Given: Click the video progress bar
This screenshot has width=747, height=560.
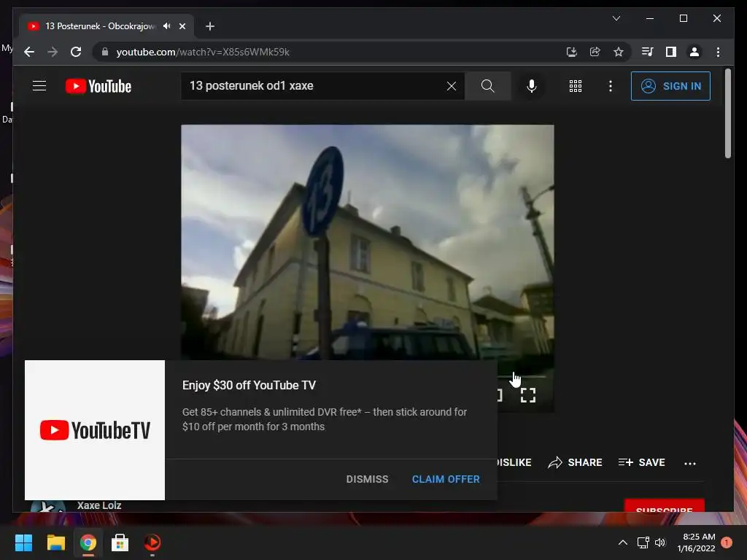Looking at the screenshot, I should 522,376.
